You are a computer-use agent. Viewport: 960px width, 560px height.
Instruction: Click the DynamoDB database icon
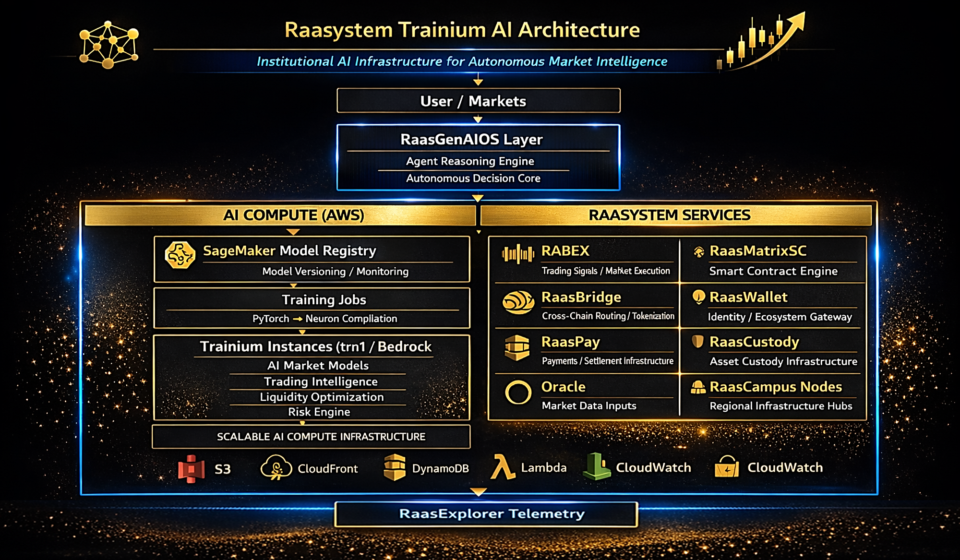click(x=395, y=468)
